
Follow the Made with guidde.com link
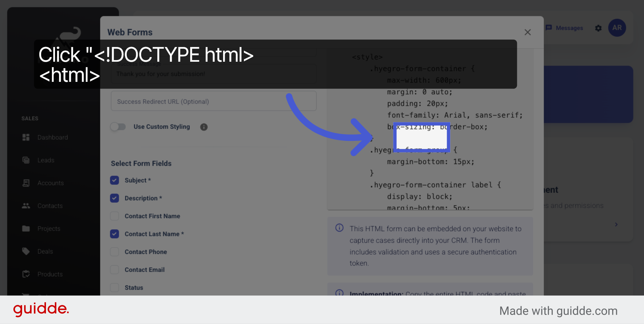(x=558, y=311)
